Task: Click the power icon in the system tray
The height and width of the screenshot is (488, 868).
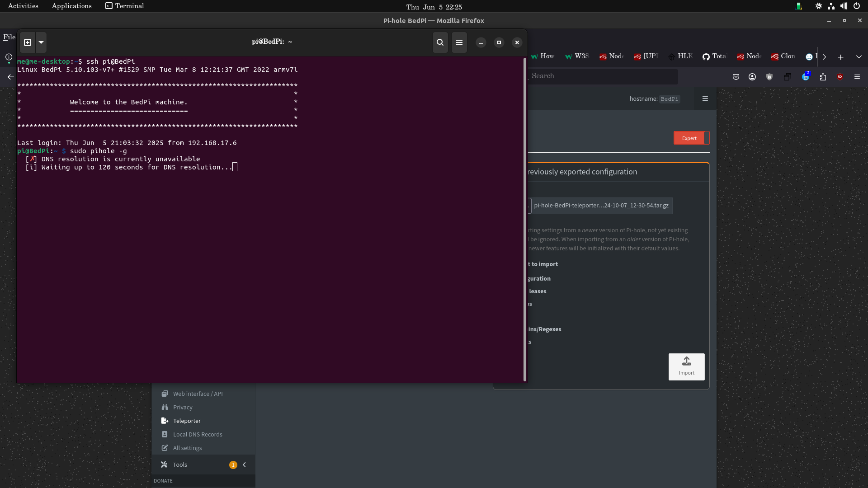Action: (x=857, y=6)
